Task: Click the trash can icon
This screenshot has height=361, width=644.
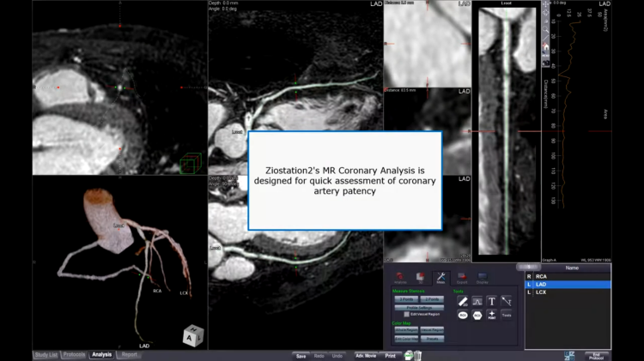Action: point(417,355)
